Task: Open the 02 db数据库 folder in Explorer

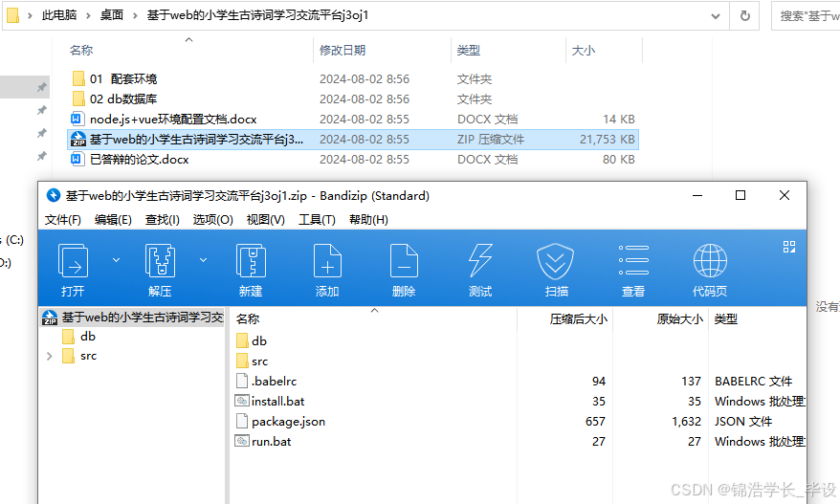Action: [114, 99]
